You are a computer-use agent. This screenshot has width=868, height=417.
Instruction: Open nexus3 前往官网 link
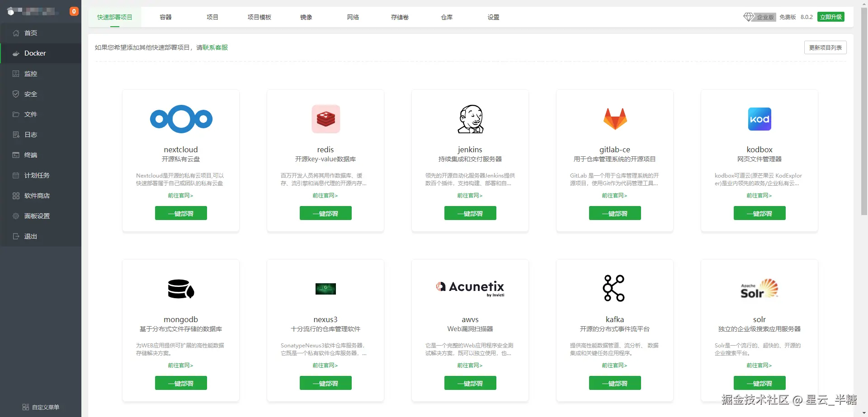(x=325, y=365)
